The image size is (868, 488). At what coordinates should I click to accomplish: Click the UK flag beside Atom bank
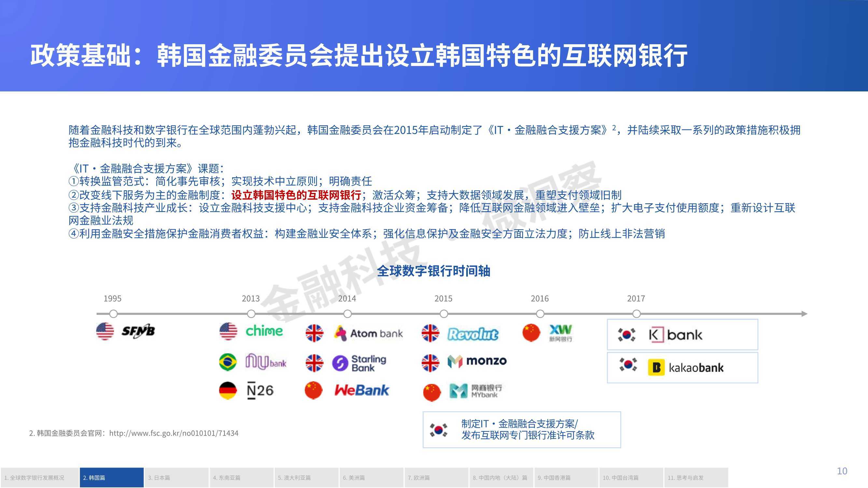click(315, 333)
